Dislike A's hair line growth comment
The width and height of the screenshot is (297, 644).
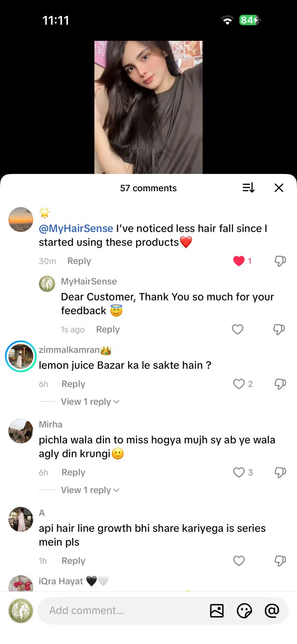pos(280,561)
